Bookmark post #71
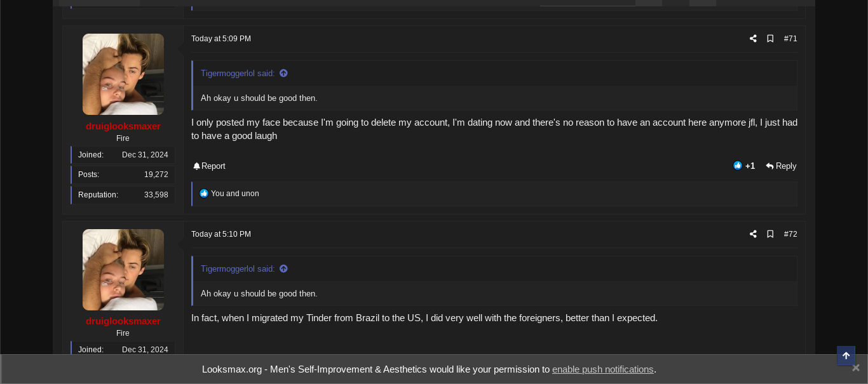 [x=770, y=39]
